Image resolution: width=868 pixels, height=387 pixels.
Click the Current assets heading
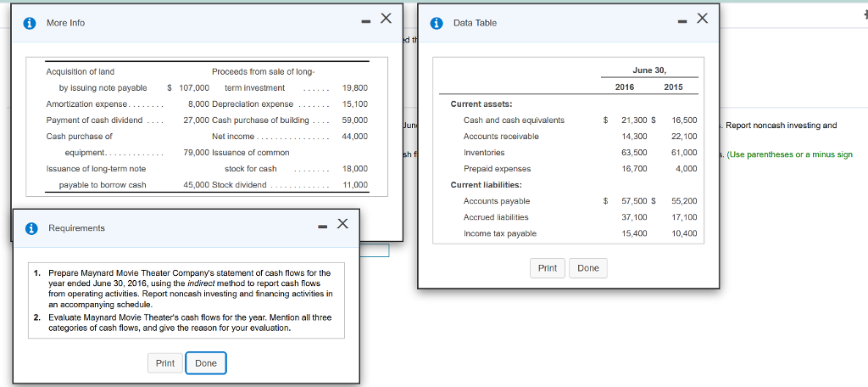click(x=481, y=104)
